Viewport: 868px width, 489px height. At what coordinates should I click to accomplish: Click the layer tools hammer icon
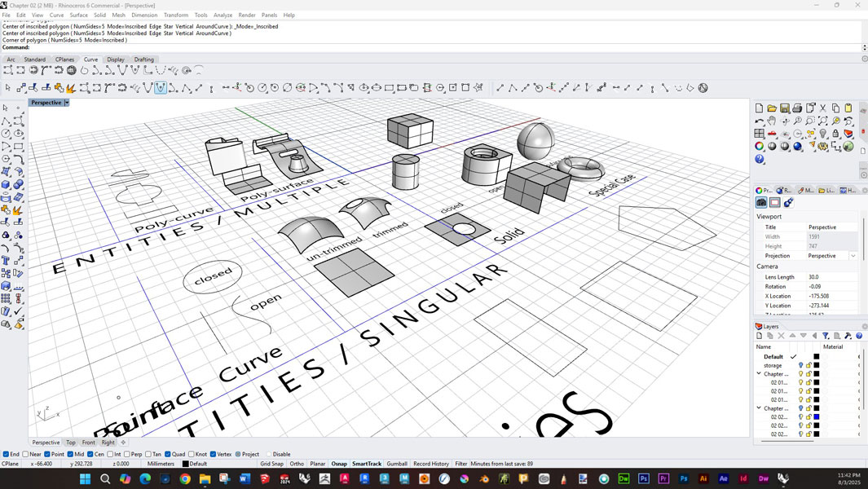pyautogui.click(x=848, y=336)
